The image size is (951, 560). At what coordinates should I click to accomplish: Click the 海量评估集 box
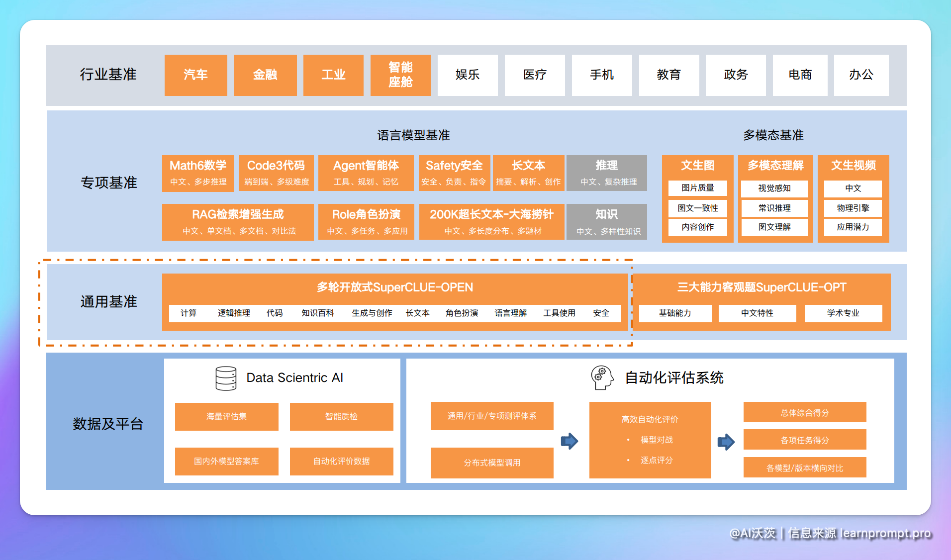[x=227, y=417]
